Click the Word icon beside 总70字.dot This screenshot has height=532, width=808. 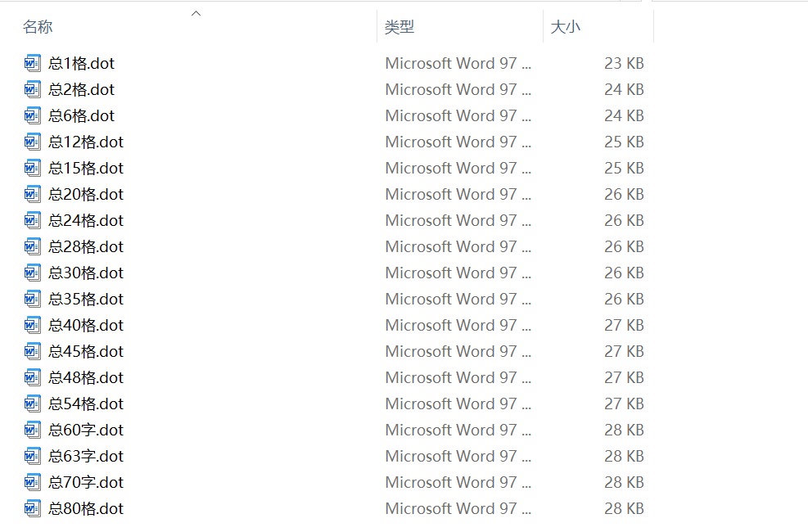click(x=32, y=483)
